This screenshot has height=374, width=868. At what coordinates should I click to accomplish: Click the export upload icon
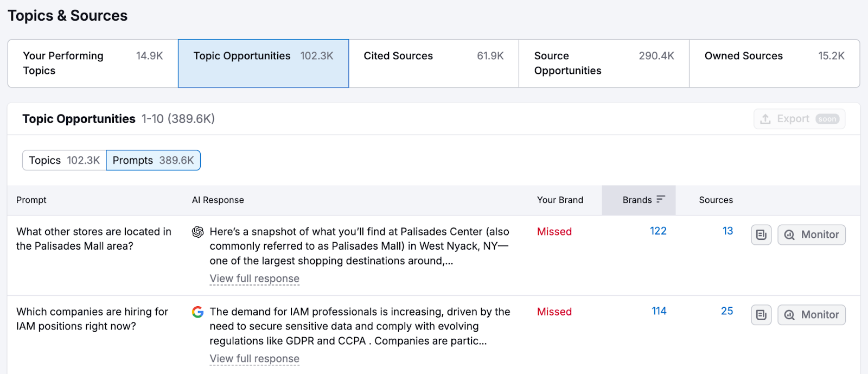coord(766,118)
